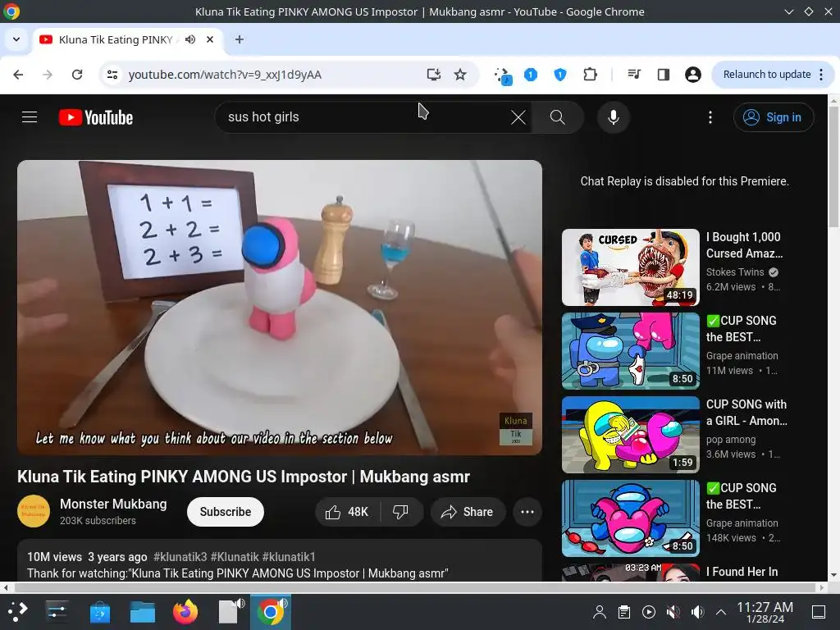Run search with the magnifier button
Viewport: 840px width, 630px height.
(558, 117)
